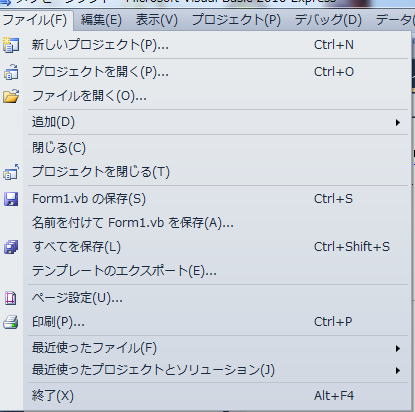Choose 名前を付けて Form1.vb を保存(A)
415x412 pixels.
pos(133,223)
